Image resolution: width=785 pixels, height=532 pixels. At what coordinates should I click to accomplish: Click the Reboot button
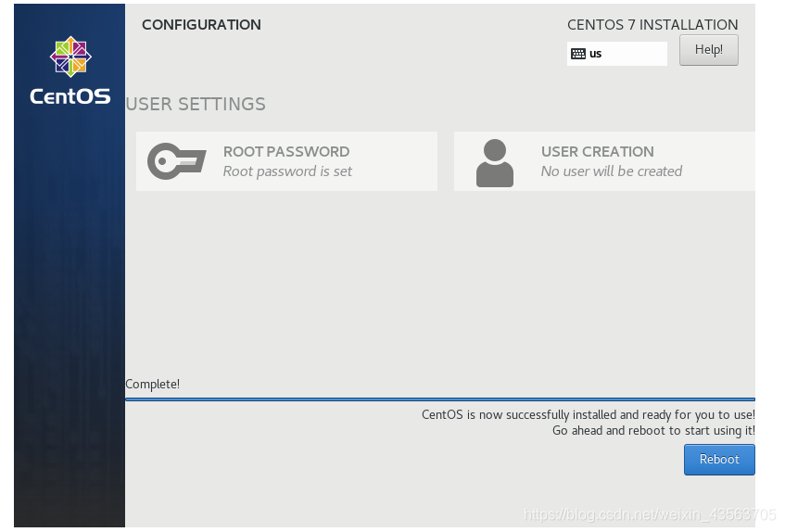[719, 460]
